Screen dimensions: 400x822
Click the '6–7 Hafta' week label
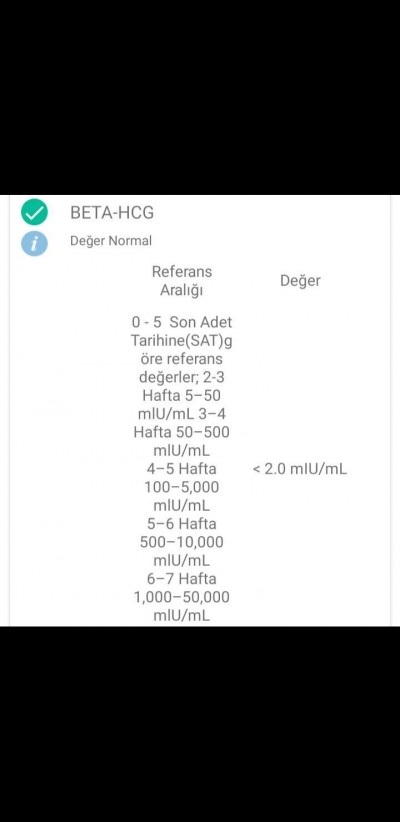181,579
